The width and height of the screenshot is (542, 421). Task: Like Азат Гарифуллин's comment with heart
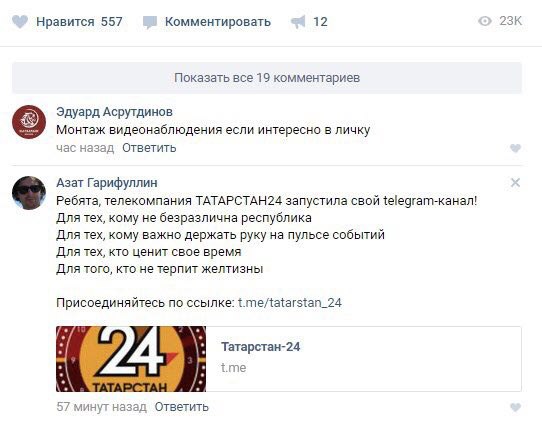(x=515, y=407)
